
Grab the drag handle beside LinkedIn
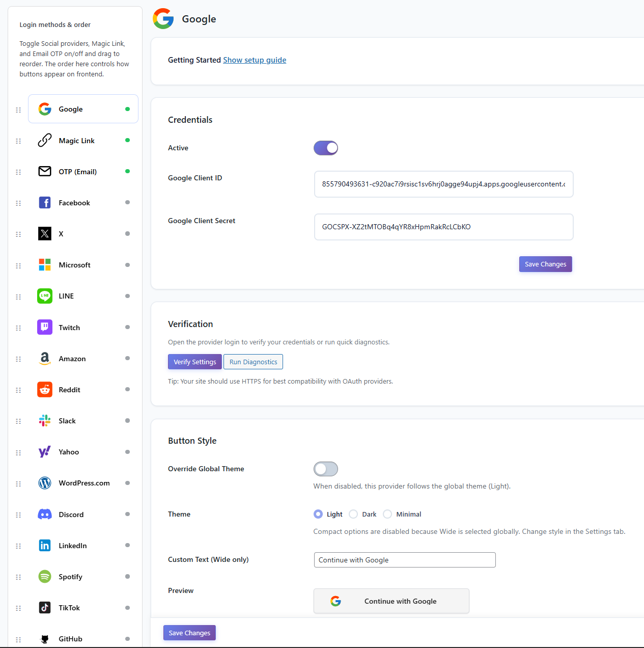18,546
